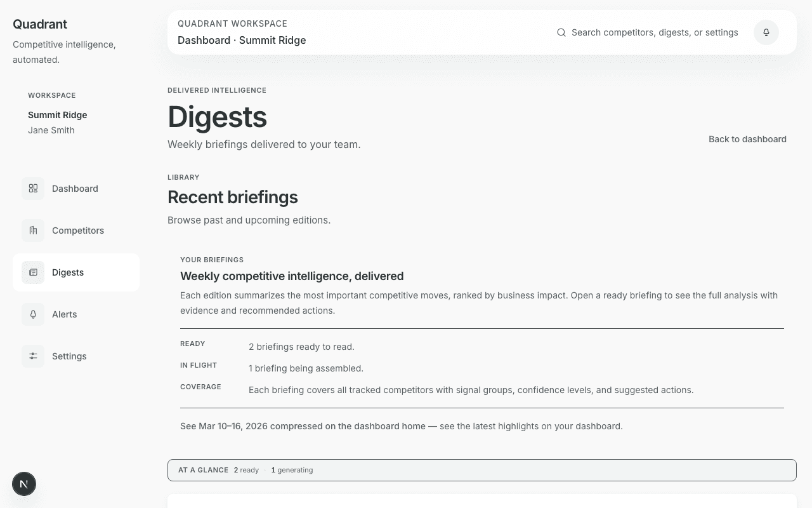Image resolution: width=812 pixels, height=508 pixels.
Task: Select Competitors label in sidebar navigation
Action: point(78,231)
